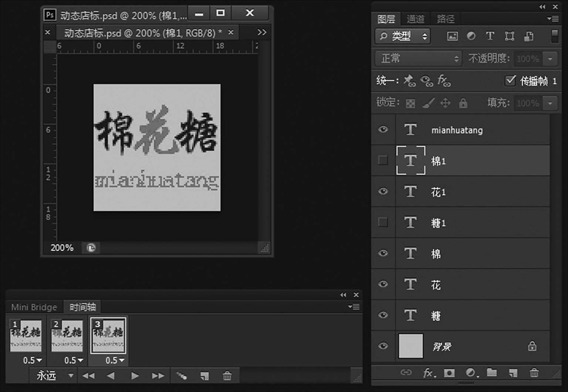
Task: Filter layers by pixel image type
Action: (452, 36)
